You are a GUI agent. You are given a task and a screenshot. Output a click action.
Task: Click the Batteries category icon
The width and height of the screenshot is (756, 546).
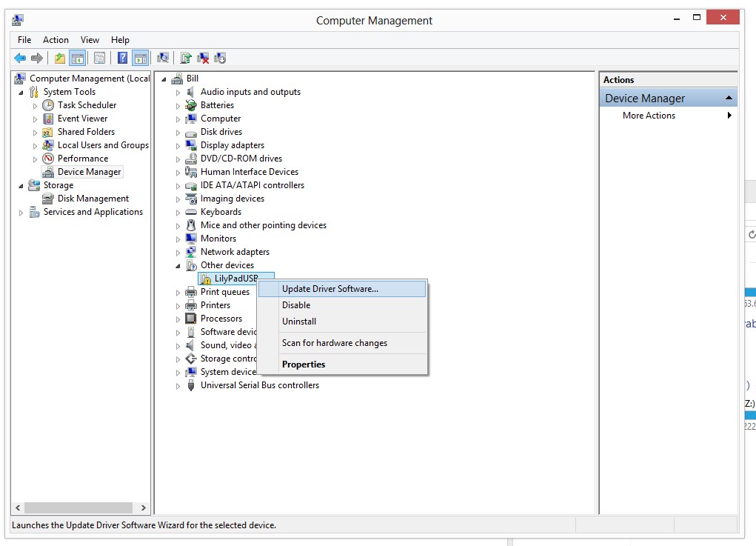[x=191, y=105]
